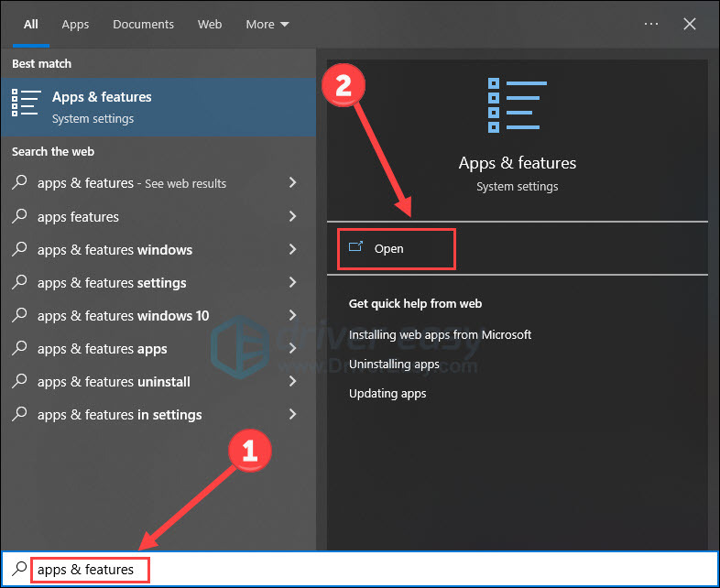The width and height of the screenshot is (720, 588).
Task: Open the Apps & features best match result
Action: point(158,106)
